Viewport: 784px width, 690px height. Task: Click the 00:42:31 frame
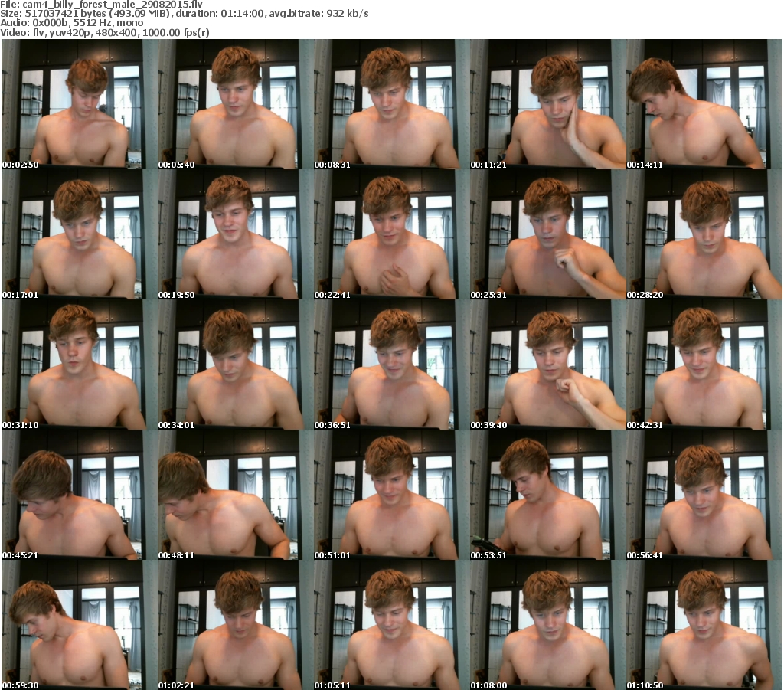704,365
